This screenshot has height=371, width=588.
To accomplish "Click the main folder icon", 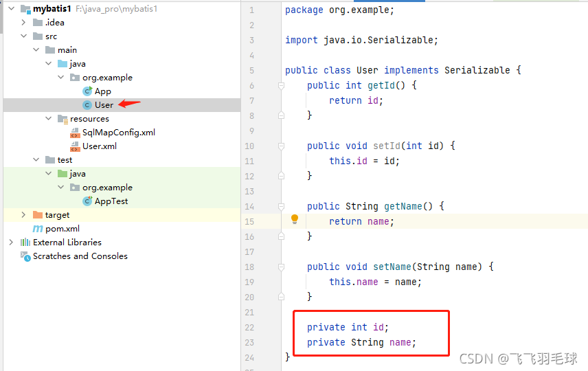I will point(50,50).
